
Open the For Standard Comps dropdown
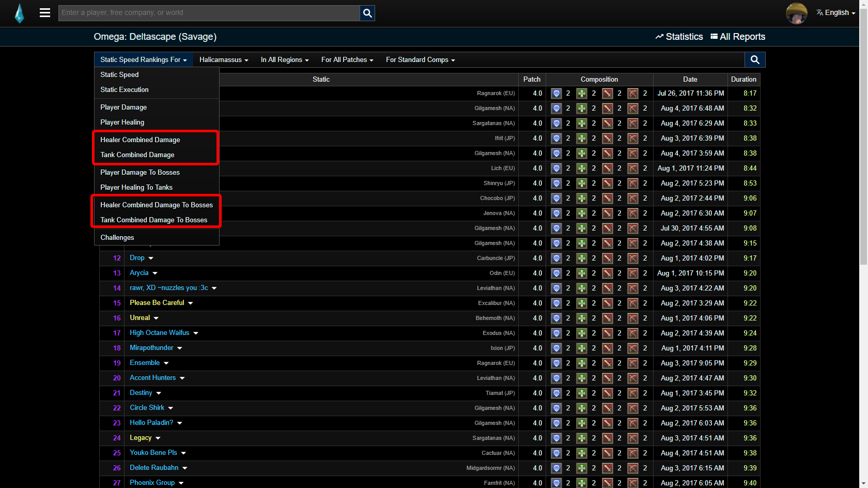click(420, 60)
